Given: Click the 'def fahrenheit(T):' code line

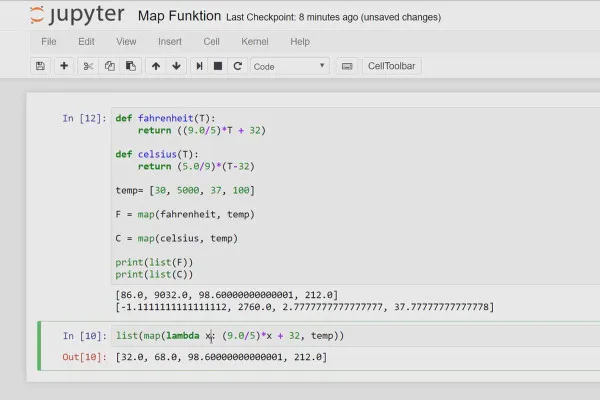Looking at the screenshot, I should 165,118.
